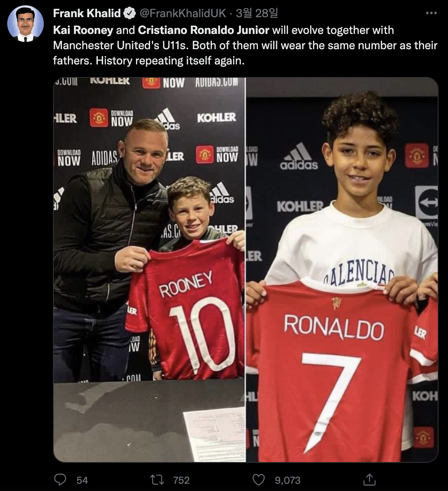Open the three-dot more options menu
The image size is (448, 491).
[x=431, y=13]
